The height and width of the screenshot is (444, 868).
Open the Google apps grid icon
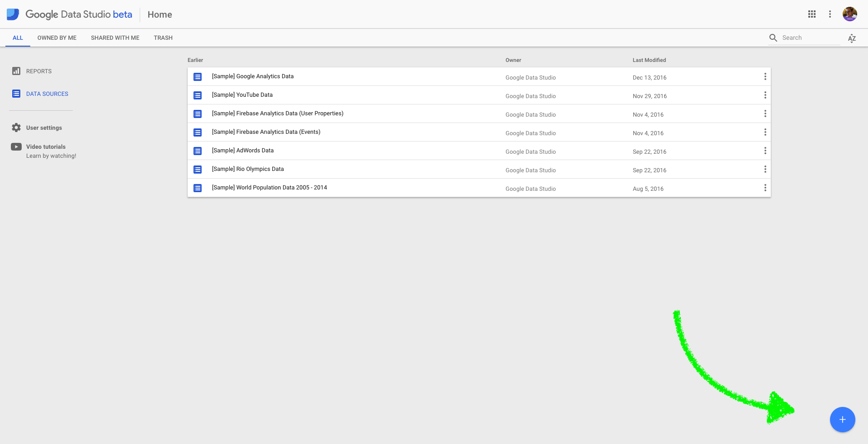812,14
